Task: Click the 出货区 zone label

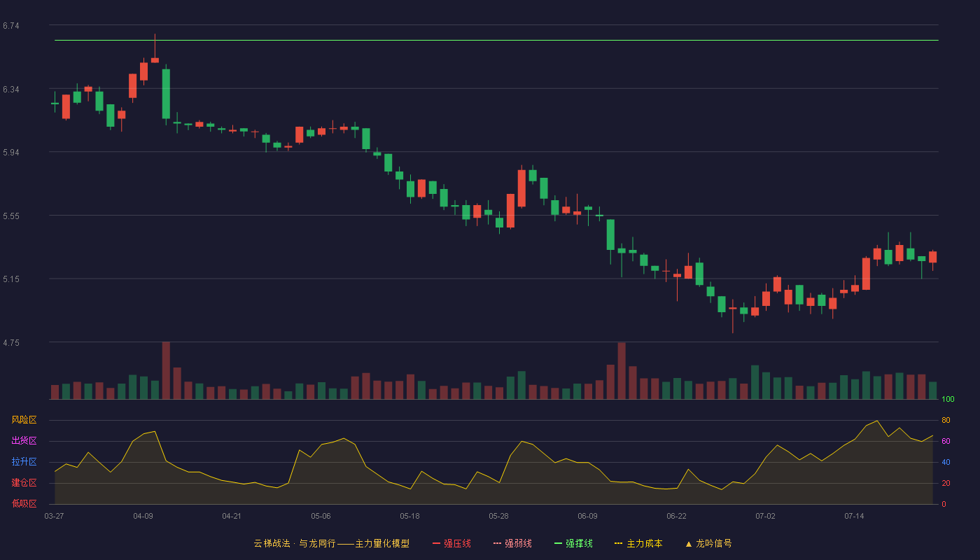Action: [x=24, y=441]
